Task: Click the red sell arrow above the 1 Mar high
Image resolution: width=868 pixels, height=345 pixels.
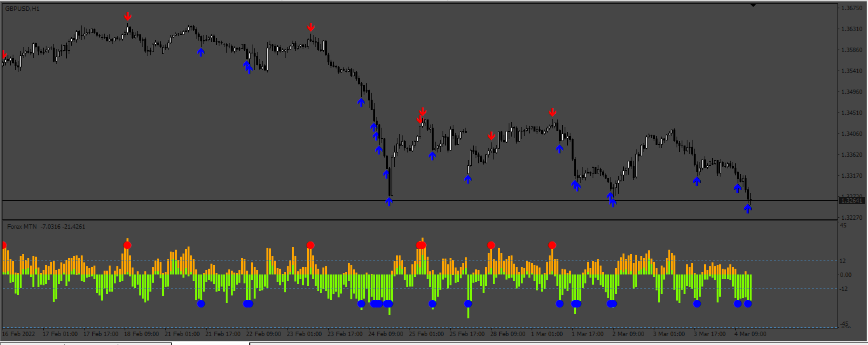Action: point(553,112)
